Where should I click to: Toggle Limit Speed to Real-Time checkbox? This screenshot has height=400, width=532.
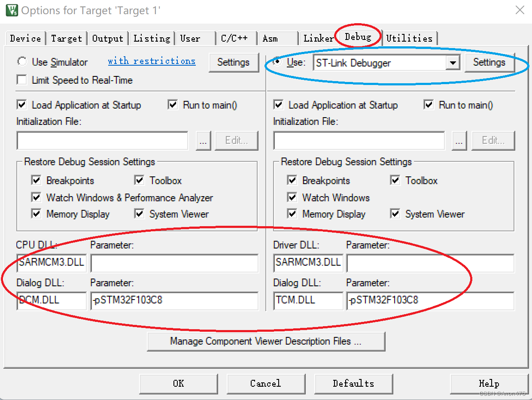click(x=21, y=80)
